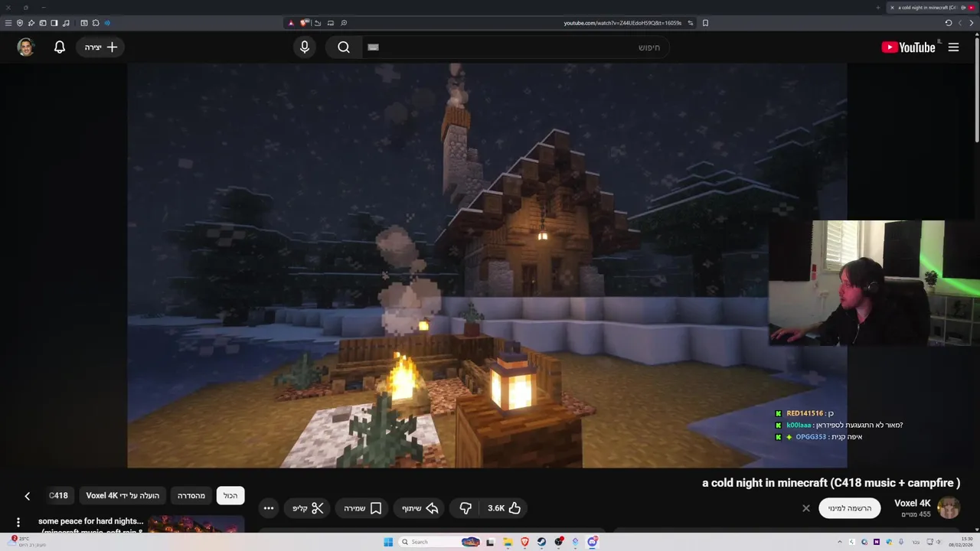Image resolution: width=980 pixels, height=551 pixels.
Task: Open a new tab with plus button
Action: (x=878, y=8)
